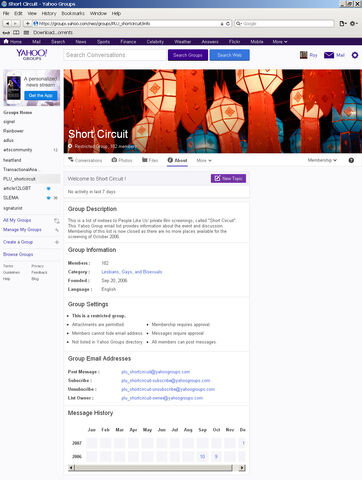Image resolution: width=362 pixels, height=480 pixels.
Task: Click the Yahoo Groups logo
Action: tap(32, 54)
